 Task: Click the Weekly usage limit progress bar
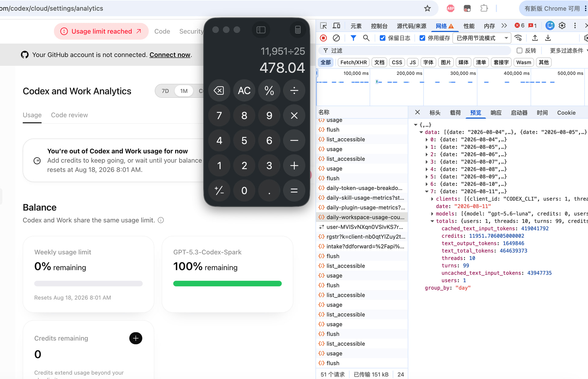point(88,284)
